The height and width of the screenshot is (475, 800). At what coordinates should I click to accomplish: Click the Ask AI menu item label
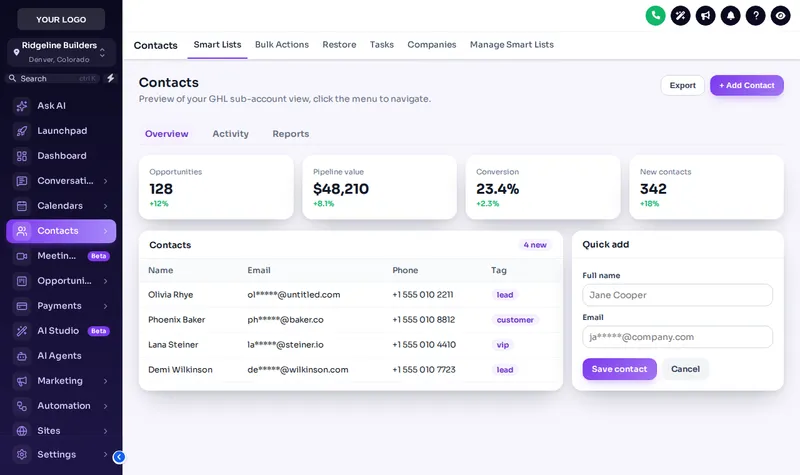(x=52, y=106)
